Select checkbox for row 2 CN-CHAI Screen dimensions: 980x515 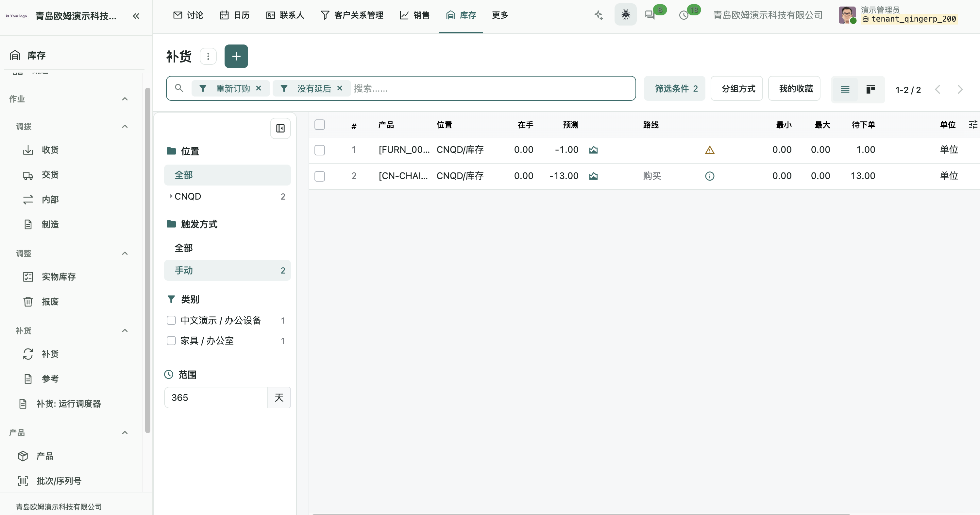[x=320, y=176]
